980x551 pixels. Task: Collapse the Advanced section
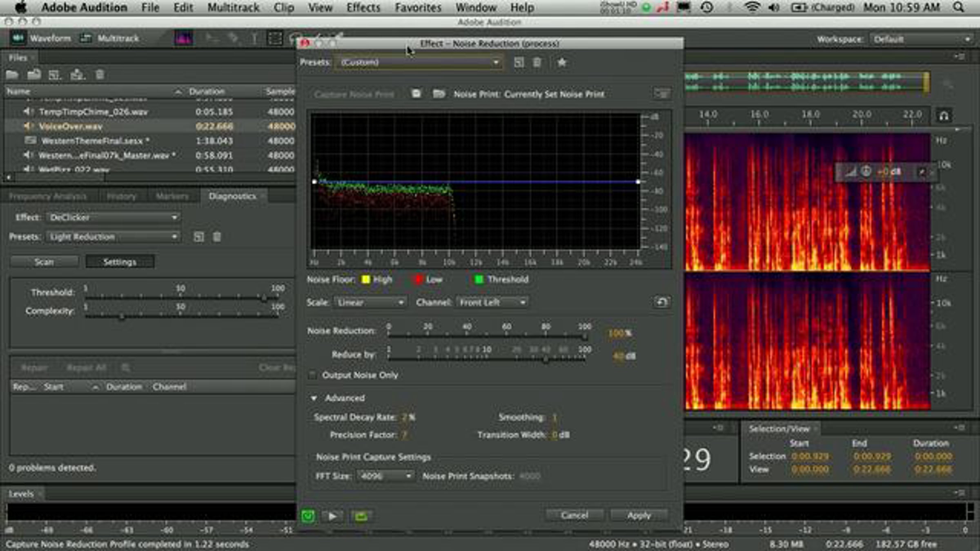point(314,398)
